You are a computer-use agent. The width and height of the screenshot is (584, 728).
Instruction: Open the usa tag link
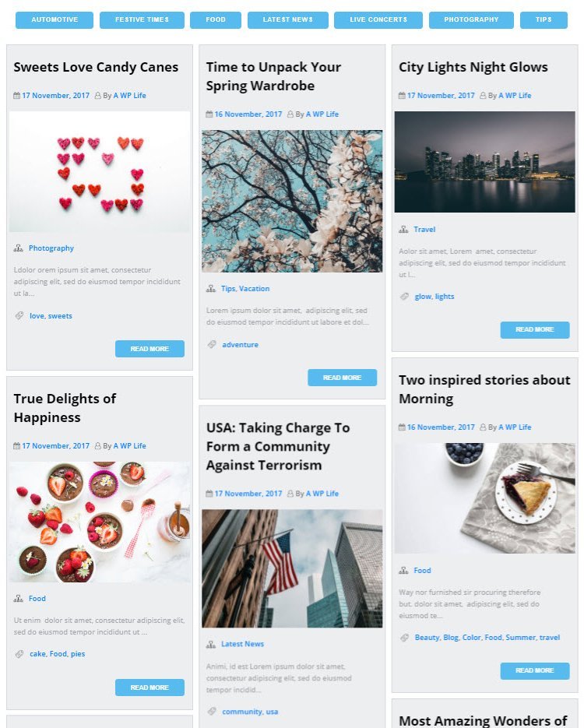272,712
